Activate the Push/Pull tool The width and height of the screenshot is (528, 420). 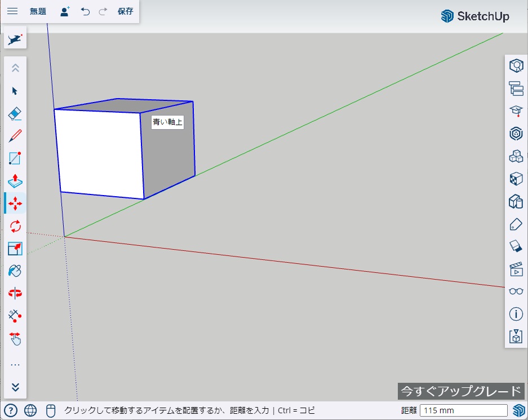pos(15,181)
